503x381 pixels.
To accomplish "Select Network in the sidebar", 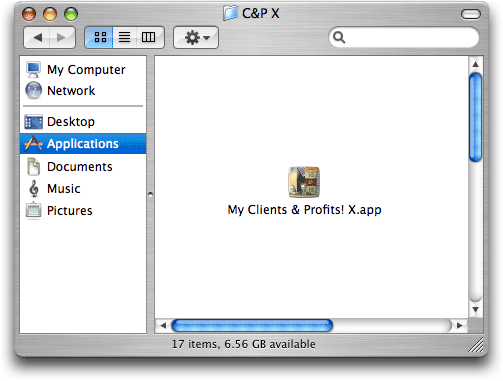I will coord(83,91).
